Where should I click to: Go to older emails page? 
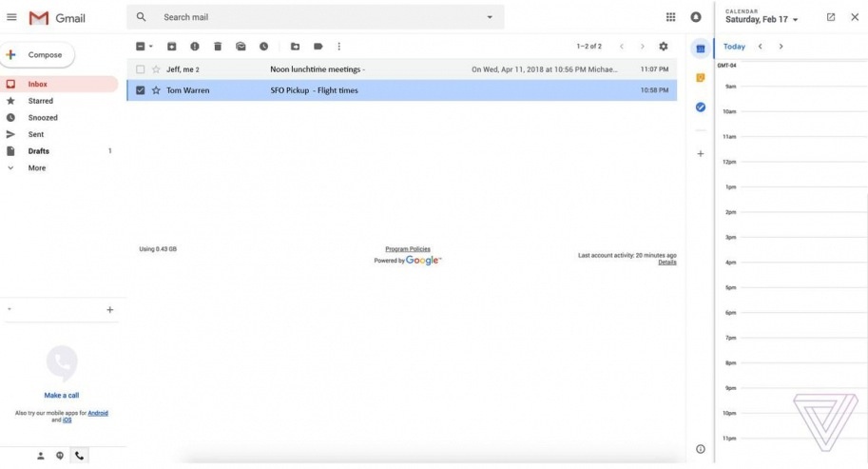click(x=642, y=47)
